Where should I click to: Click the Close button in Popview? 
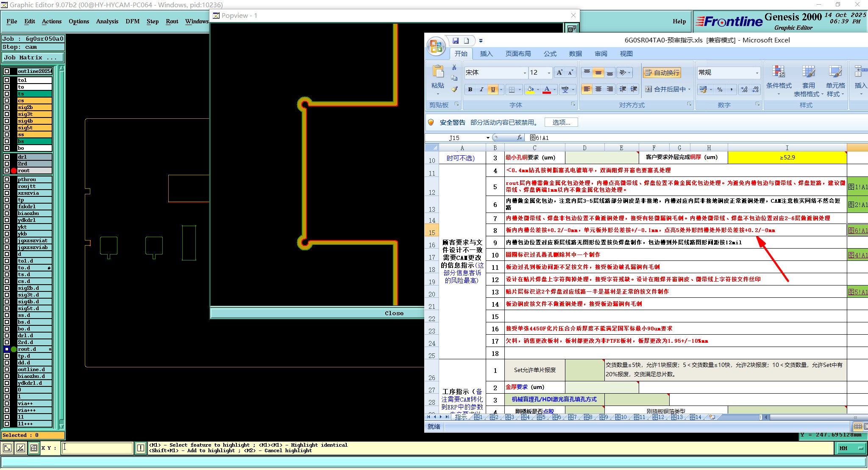pos(394,313)
